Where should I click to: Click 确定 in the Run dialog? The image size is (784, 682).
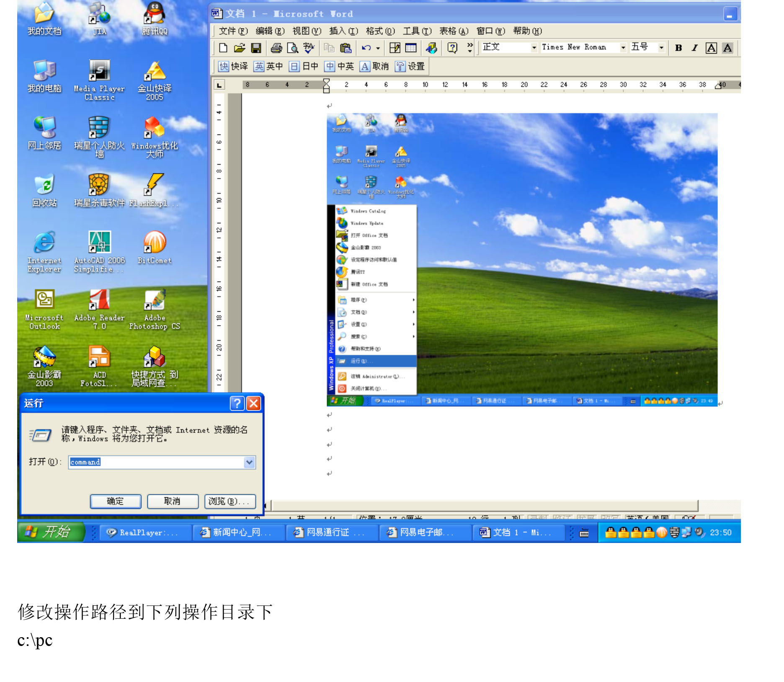[115, 501]
